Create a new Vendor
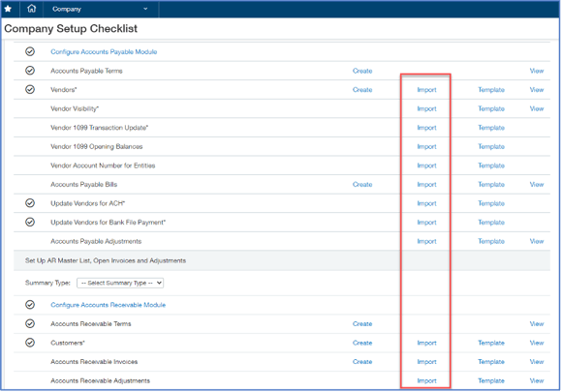The image size is (561, 392). click(x=362, y=90)
